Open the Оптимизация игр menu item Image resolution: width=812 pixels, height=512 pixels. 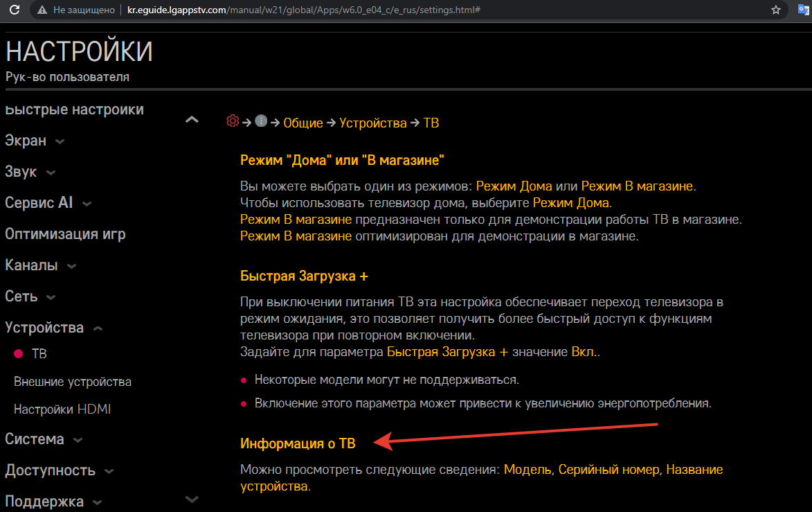(x=65, y=234)
